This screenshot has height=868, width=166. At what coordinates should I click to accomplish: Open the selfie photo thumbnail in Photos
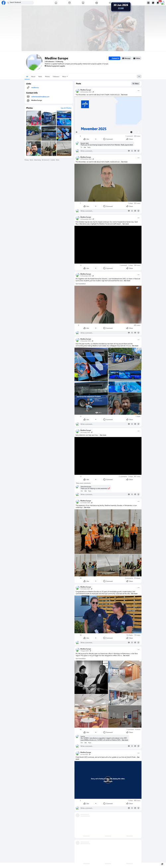(34, 148)
